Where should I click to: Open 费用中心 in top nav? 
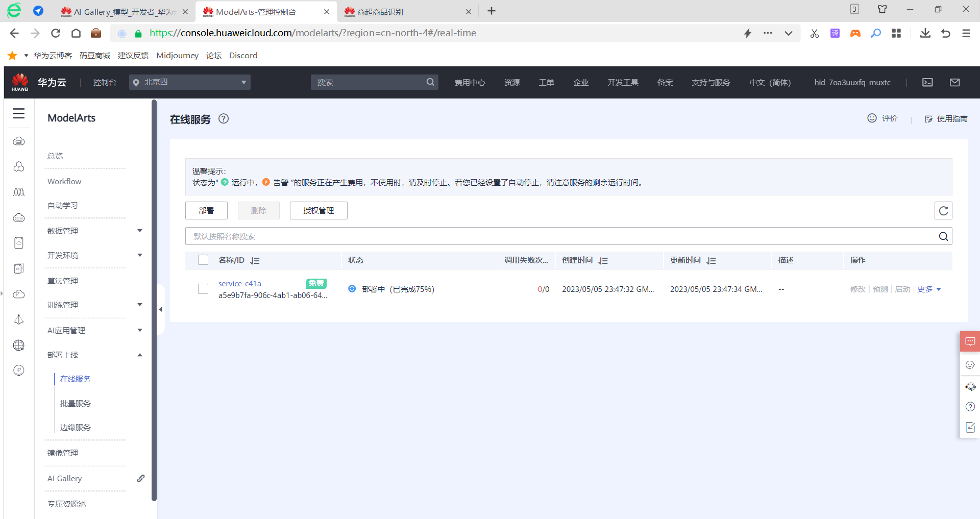[x=470, y=82]
